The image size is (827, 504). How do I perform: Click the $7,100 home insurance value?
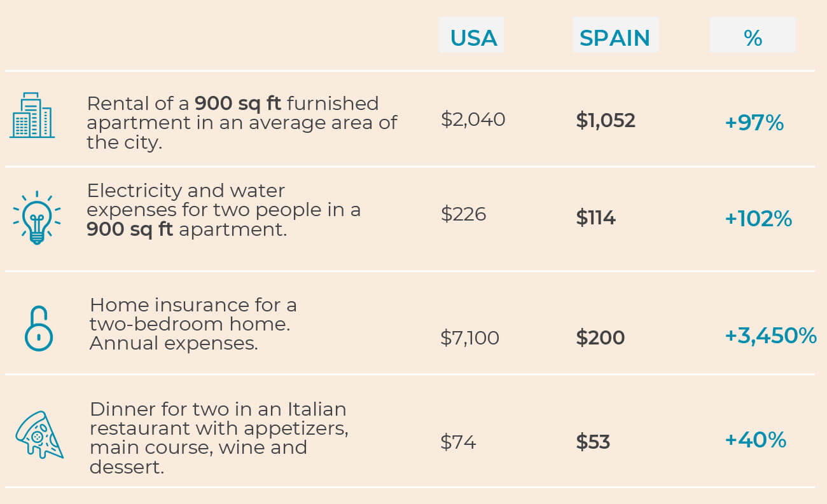point(469,337)
